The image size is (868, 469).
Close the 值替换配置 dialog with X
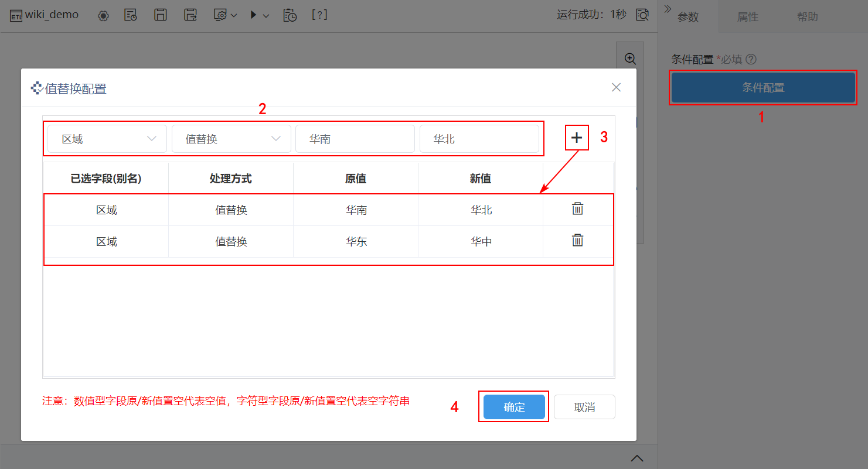[x=616, y=87]
